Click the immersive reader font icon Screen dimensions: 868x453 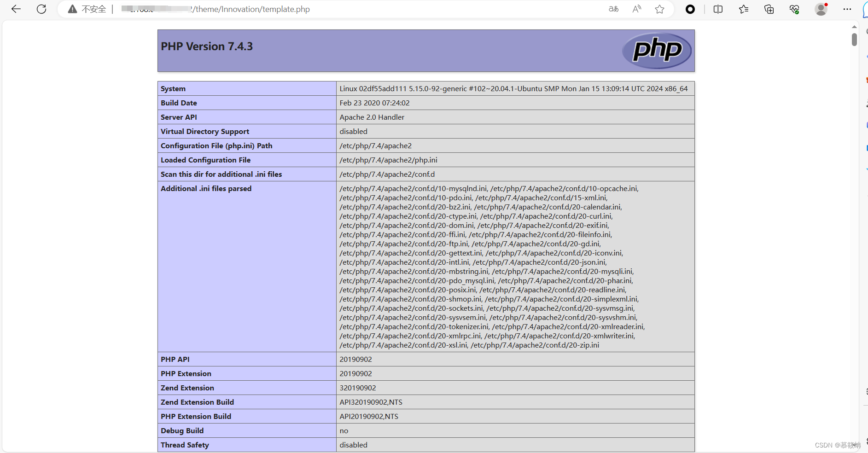tap(613, 9)
